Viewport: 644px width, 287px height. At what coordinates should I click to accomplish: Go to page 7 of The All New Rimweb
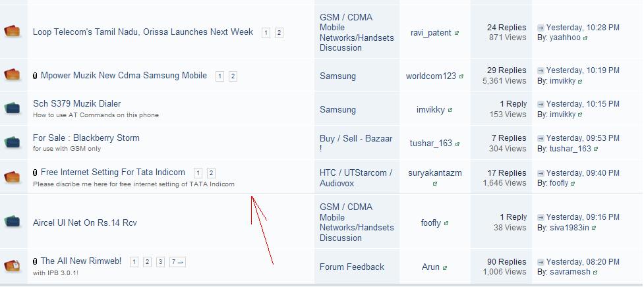click(177, 262)
